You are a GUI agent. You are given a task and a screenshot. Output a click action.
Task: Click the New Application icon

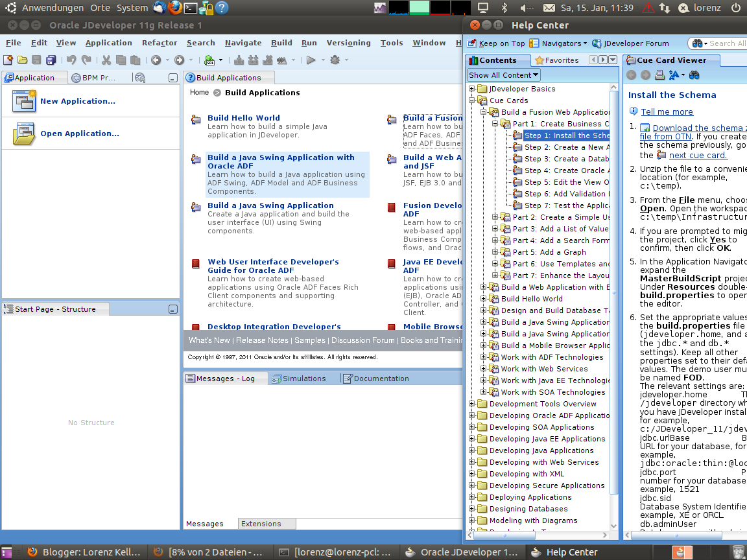click(x=24, y=101)
